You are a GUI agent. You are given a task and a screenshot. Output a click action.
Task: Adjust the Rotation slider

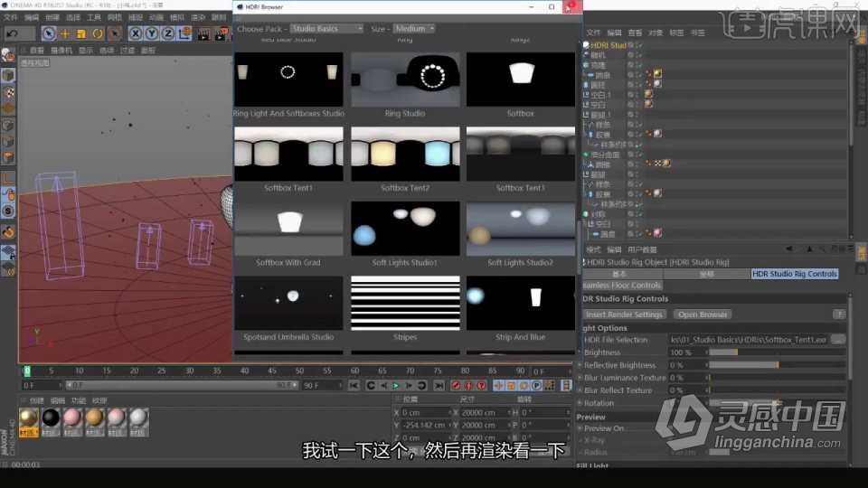(778, 403)
